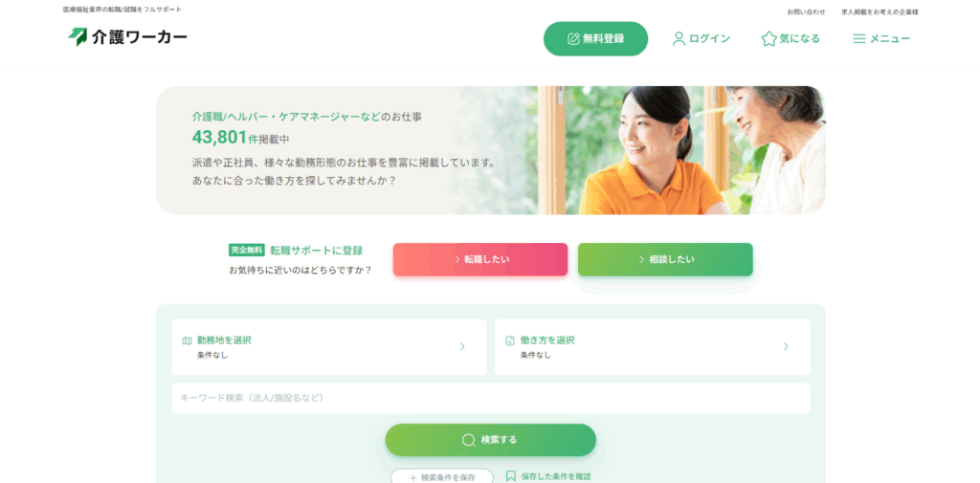This screenshot has height=483, width=980.
Task: Expand the 勤務地を選択 chevron
Action: click(462, 347)
